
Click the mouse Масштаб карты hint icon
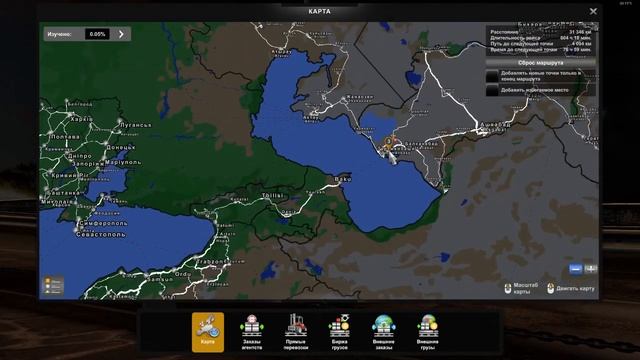[x=508, y=289]
